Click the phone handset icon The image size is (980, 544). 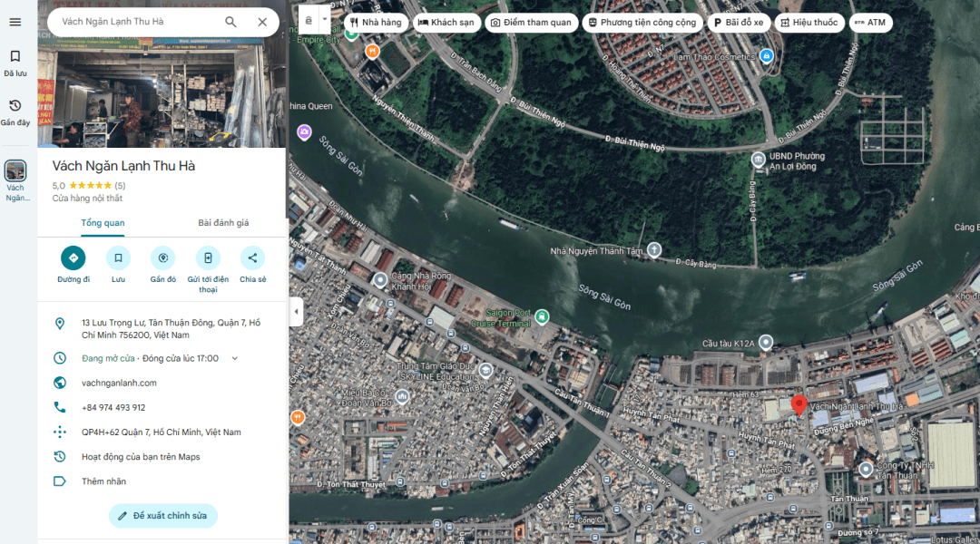(x=59, y=407)
